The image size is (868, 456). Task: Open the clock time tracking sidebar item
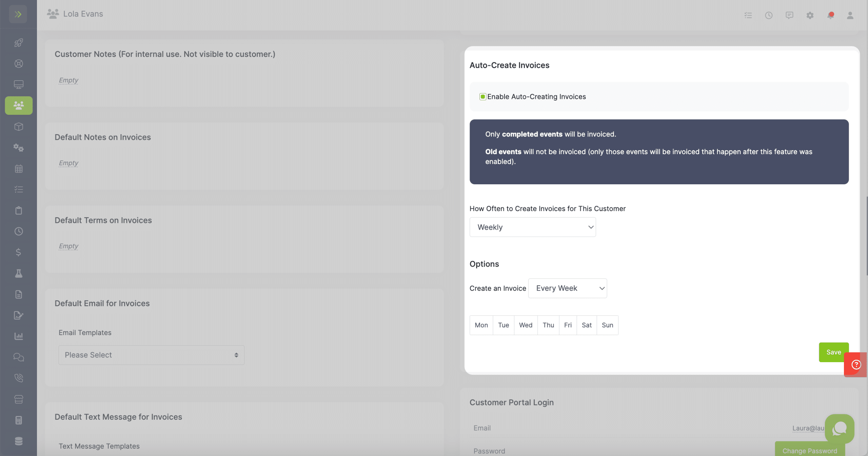click(19, 231)
